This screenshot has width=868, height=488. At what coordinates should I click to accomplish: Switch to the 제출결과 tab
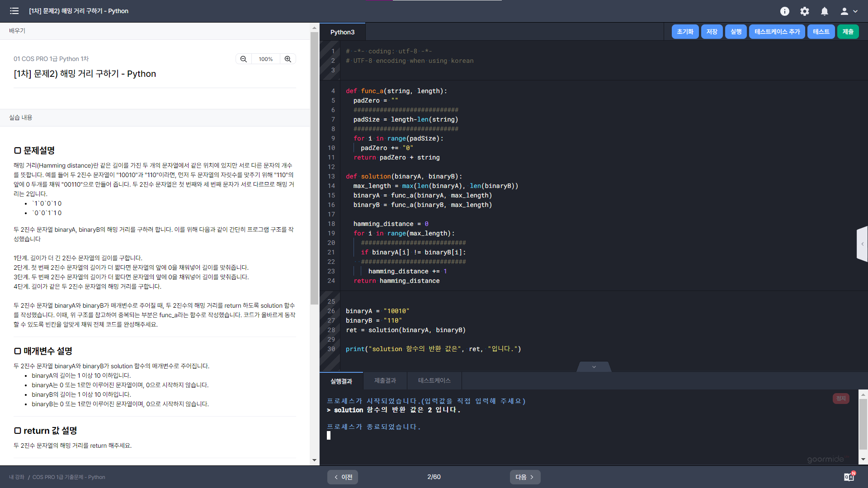point(385,380)
